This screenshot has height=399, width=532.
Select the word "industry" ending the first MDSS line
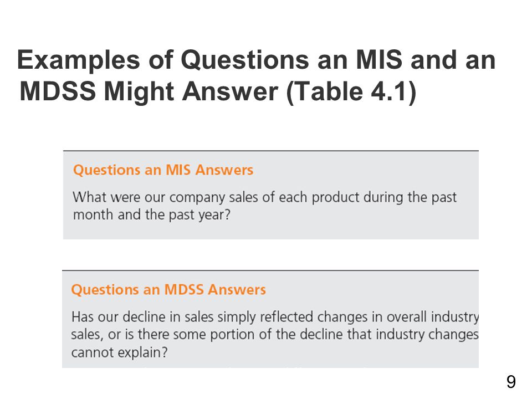(x=454, y=317)
